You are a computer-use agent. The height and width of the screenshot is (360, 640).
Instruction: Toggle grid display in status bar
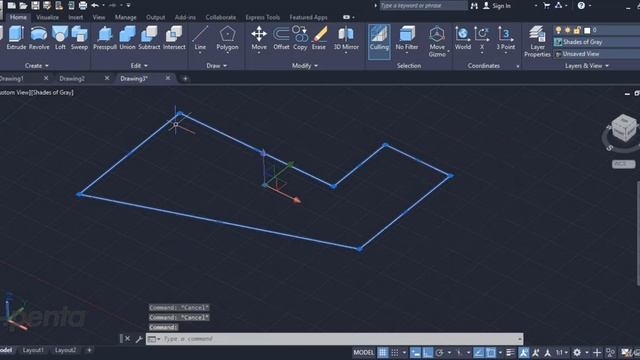[382, 352]
